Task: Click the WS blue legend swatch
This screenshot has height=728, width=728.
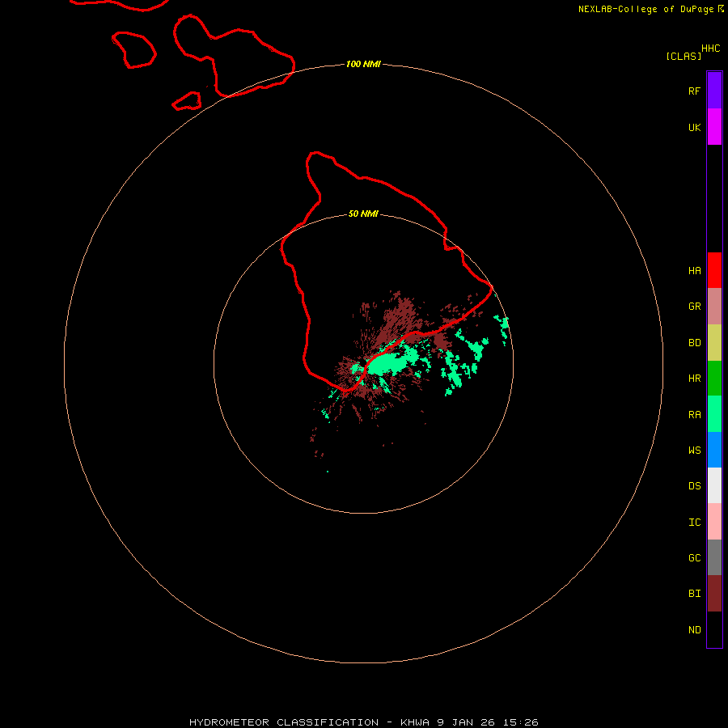Action: [714, 450]
